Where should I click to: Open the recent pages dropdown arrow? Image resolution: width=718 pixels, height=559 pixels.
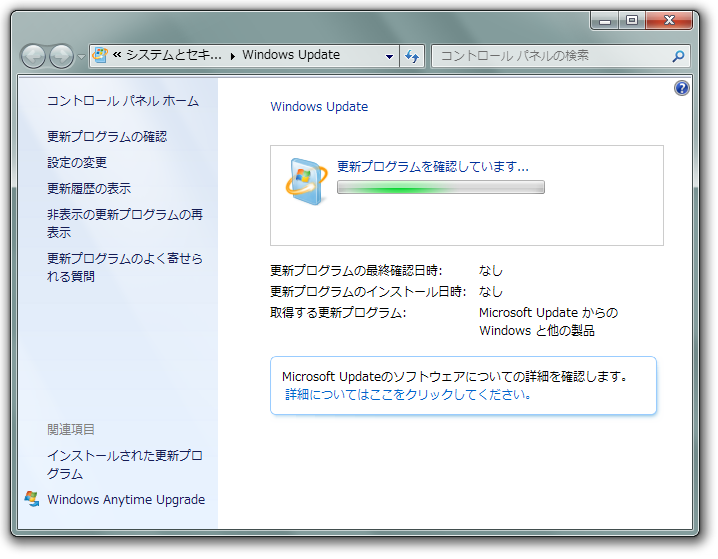(x=81, y=57)
